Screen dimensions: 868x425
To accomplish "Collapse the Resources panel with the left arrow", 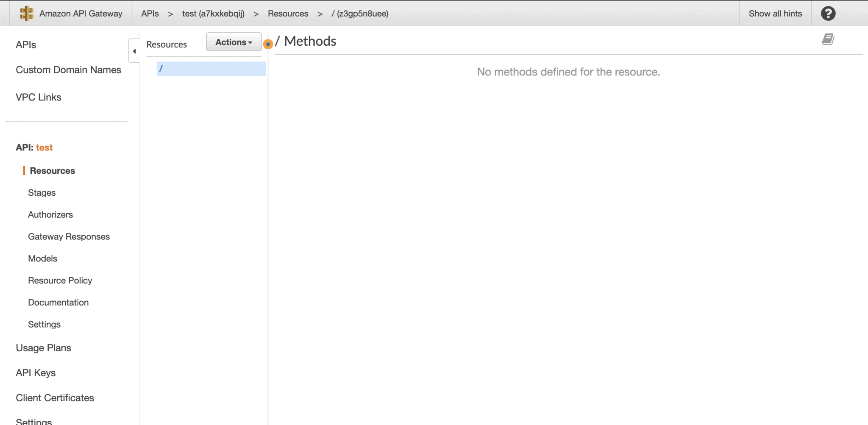I will [134, 50].
